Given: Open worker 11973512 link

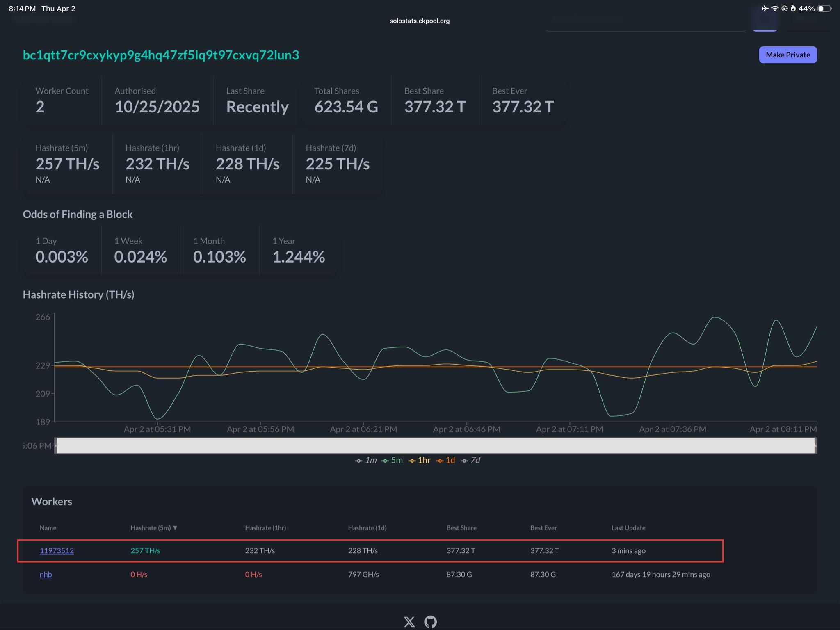Looking at the screenshot, I should (x=57, y=551).
